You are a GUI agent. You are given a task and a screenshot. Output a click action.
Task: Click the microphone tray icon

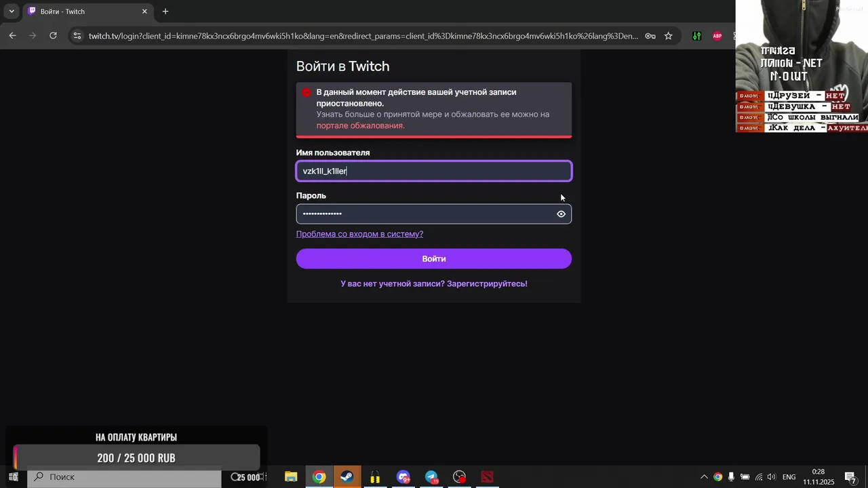[731, 477]
